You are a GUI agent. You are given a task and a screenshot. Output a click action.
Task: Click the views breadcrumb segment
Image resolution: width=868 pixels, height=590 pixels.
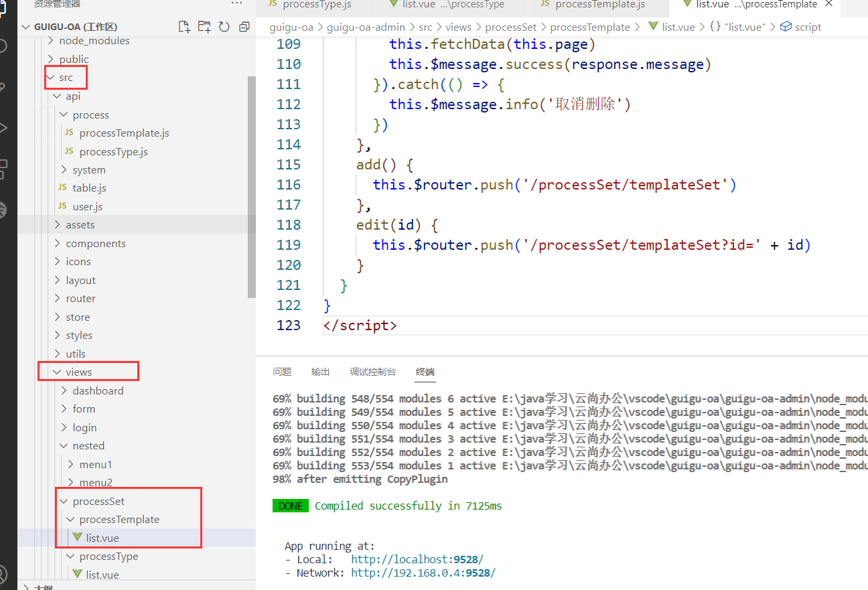pos(458,27)
